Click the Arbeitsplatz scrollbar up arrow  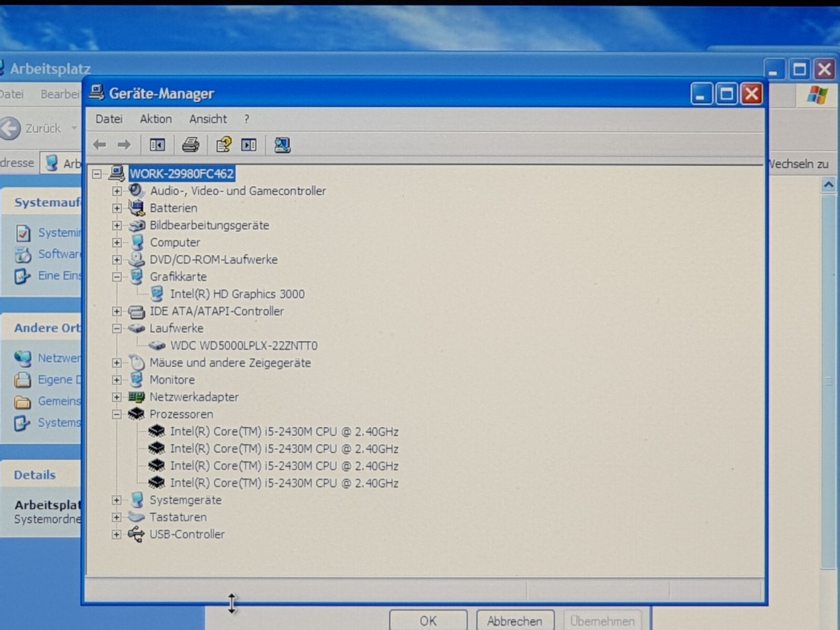828,185
